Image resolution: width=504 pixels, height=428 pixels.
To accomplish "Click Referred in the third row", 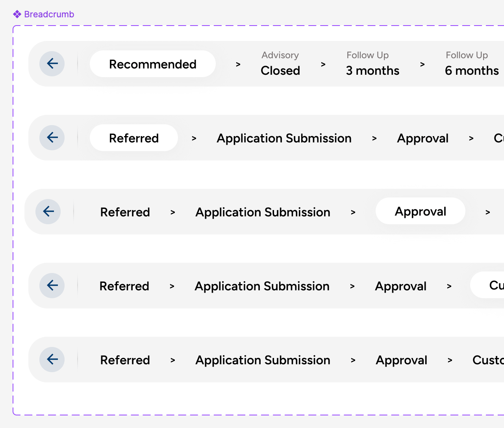I will point(125,212).
